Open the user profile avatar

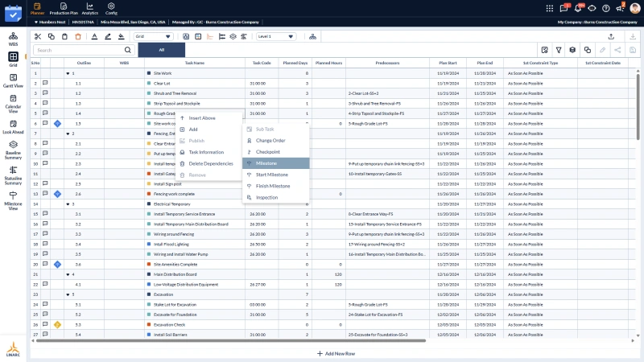[635, 8]
